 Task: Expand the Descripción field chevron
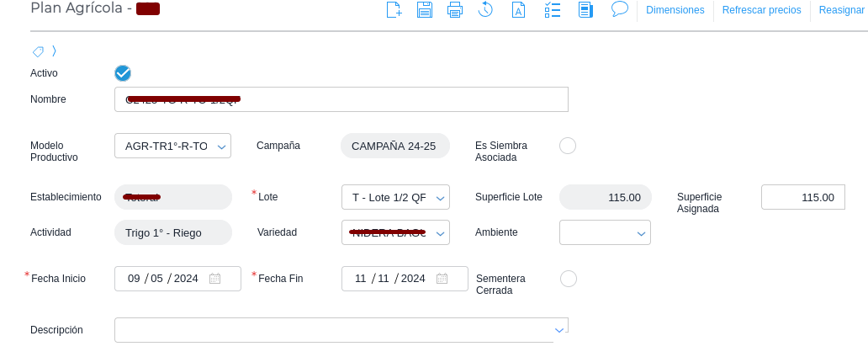coord(559,330)
